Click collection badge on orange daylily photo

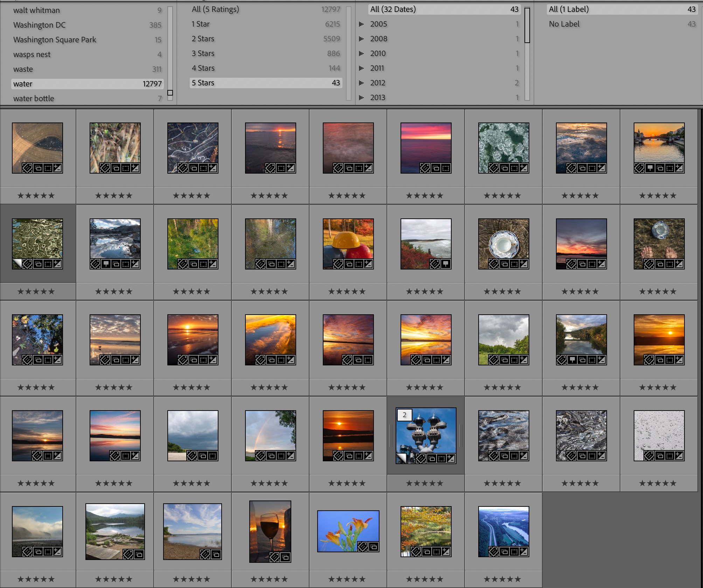tap(374, 547)
